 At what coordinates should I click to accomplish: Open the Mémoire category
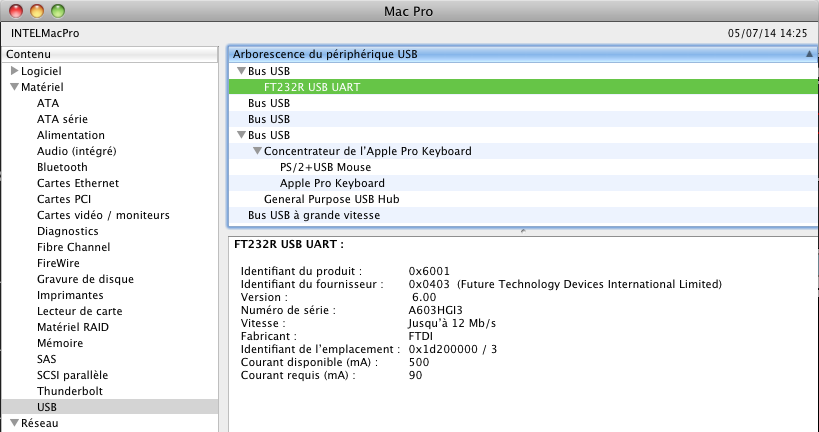coord(60,343)
